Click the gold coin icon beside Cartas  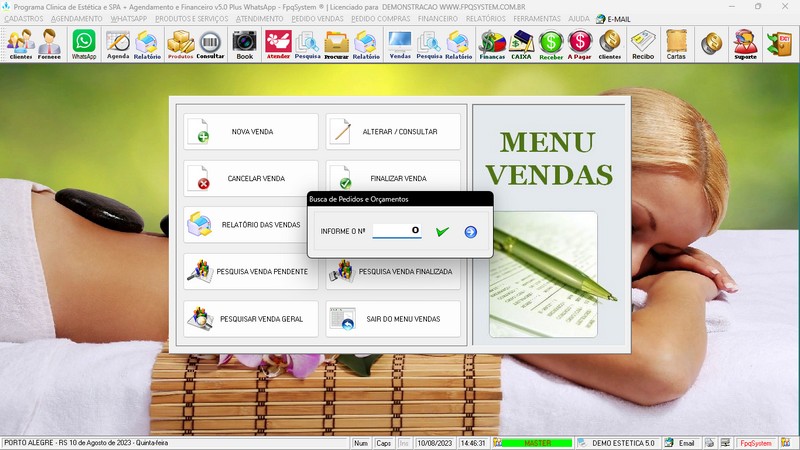(711, 44)
